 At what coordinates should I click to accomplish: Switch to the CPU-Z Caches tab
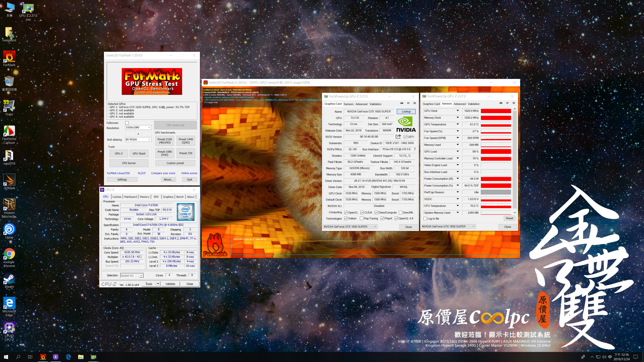117,197
